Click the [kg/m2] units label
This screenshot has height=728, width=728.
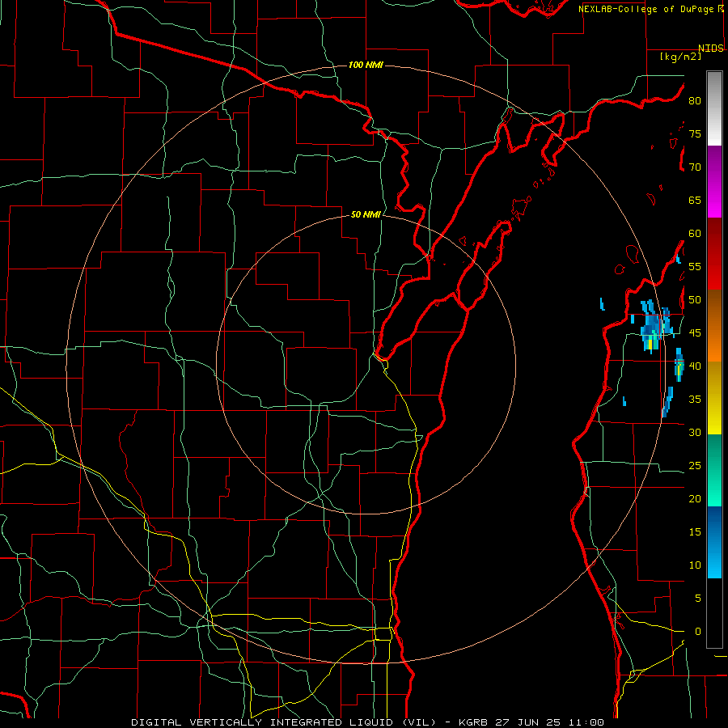[x=680, y=57]
